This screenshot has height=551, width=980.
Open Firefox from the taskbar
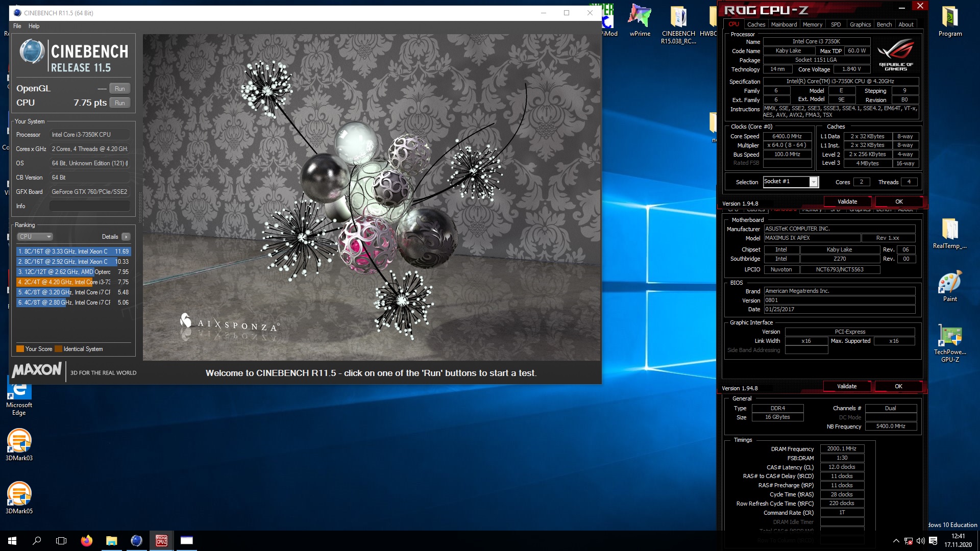(x=86, y=541)
